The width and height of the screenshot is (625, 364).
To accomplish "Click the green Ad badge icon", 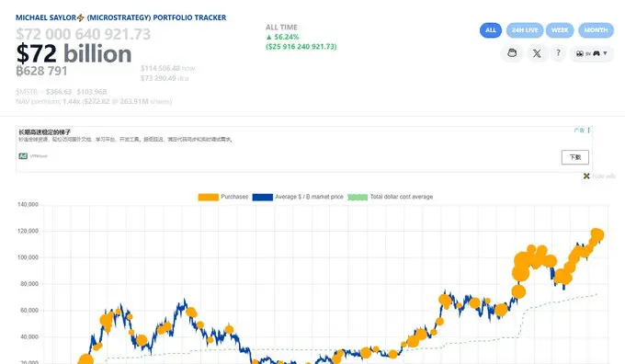I will (x=23, y=156).
